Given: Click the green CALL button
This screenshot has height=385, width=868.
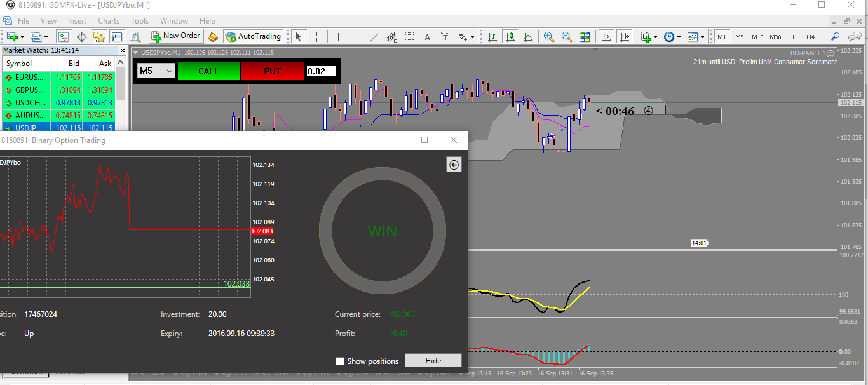Looking at the screenshot, I should (x=208, y=71).
